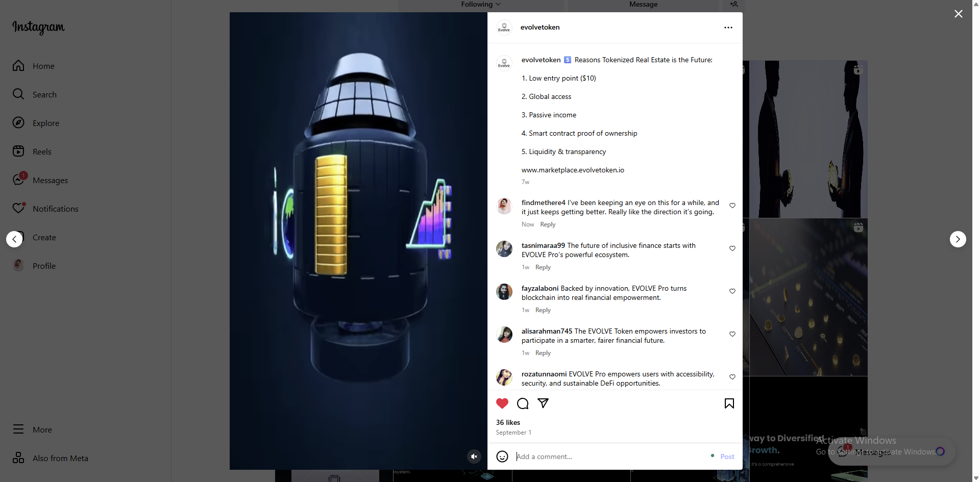
Task: Focus the Add a comment field
Action: [610, 456]
